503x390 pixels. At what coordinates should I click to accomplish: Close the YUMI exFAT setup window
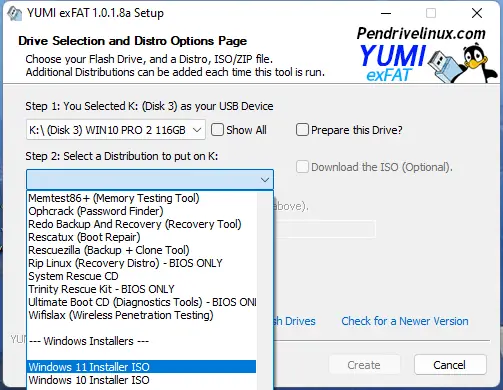coord(477,13)
